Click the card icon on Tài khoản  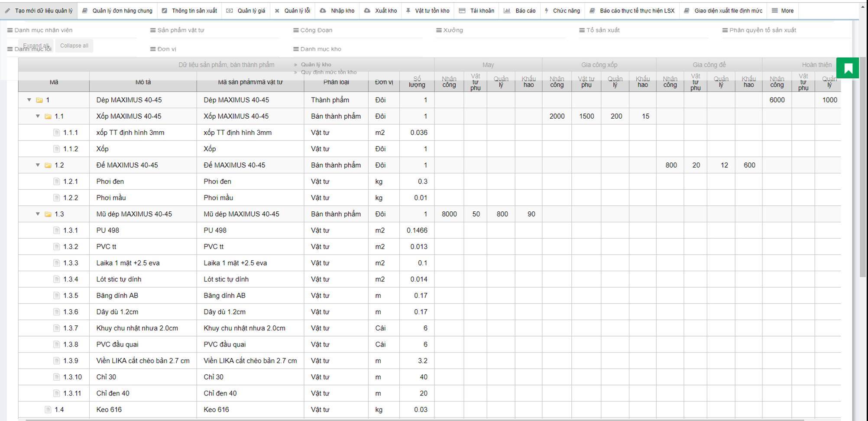tap(462, 11)
